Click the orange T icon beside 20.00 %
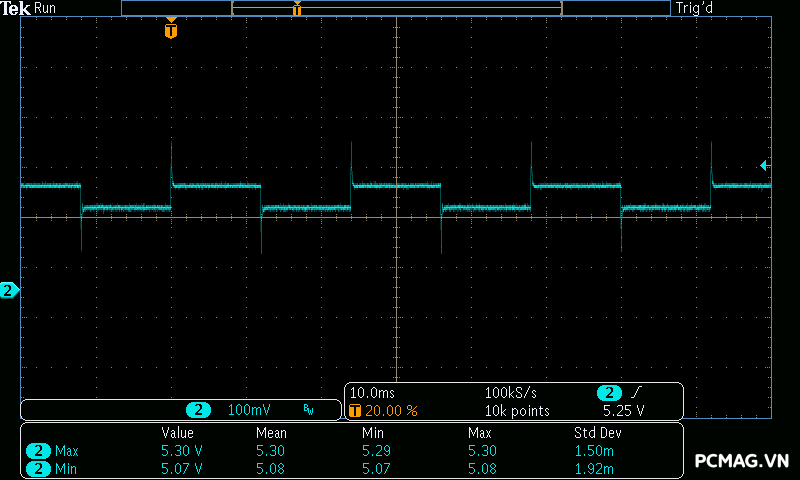The height and width of the screenshot is (480, 800). point(355,410)
